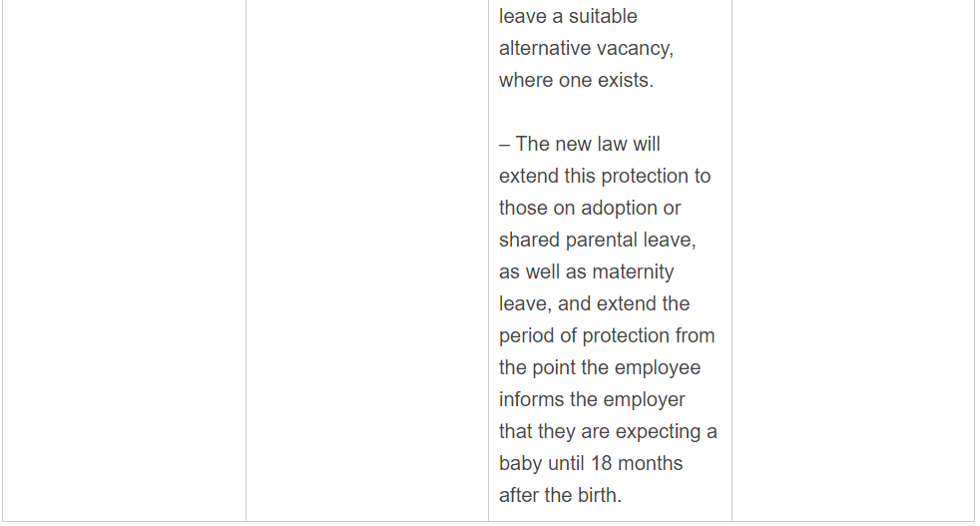Click the line 'leave, and extend the'
Screen dimensions: 980x526
(594, 304)
